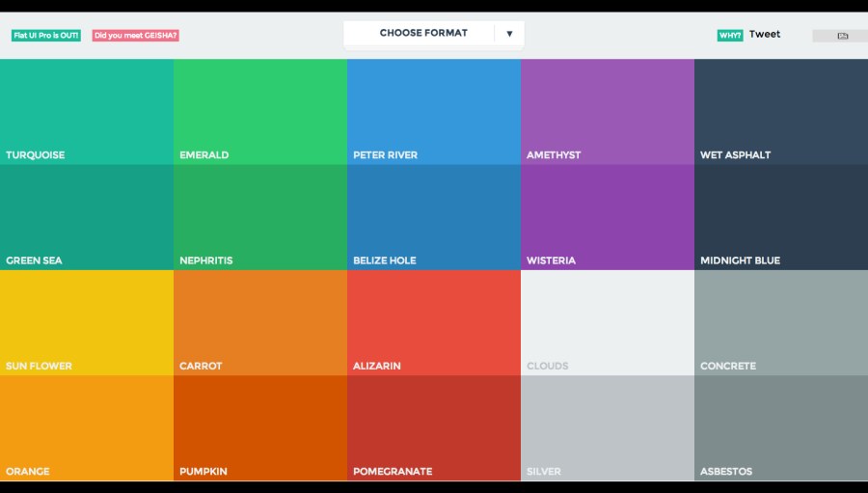Image resolution: width=868 pixels, height=493 pixels.
Task: Choose the Asbestos swatch
Action: click(781, 428)
